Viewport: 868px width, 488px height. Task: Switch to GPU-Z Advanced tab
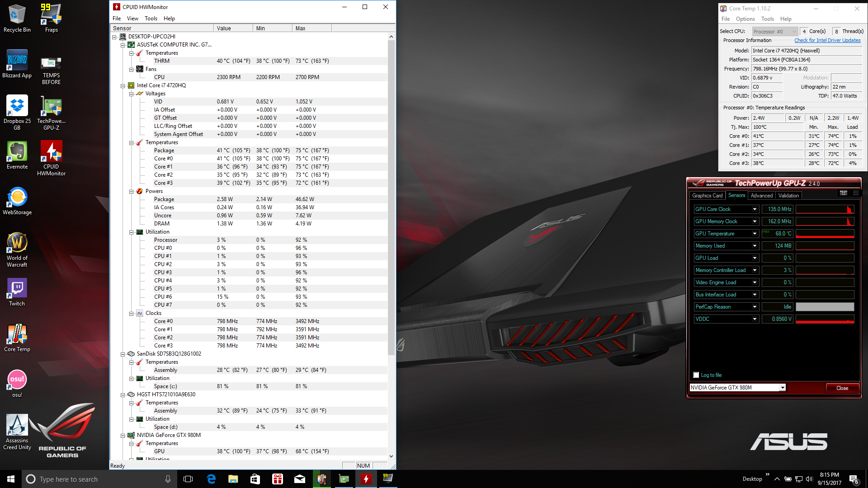[x=762, y=196]
